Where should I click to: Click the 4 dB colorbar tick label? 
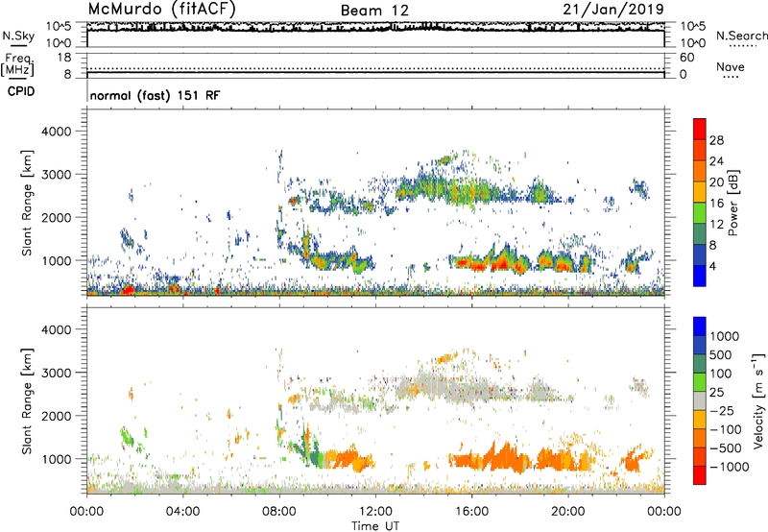(712, 266)
